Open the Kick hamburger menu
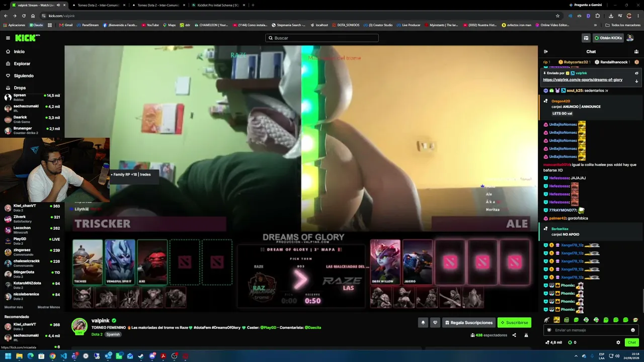The image size is (644, 362). click(8, 38)
